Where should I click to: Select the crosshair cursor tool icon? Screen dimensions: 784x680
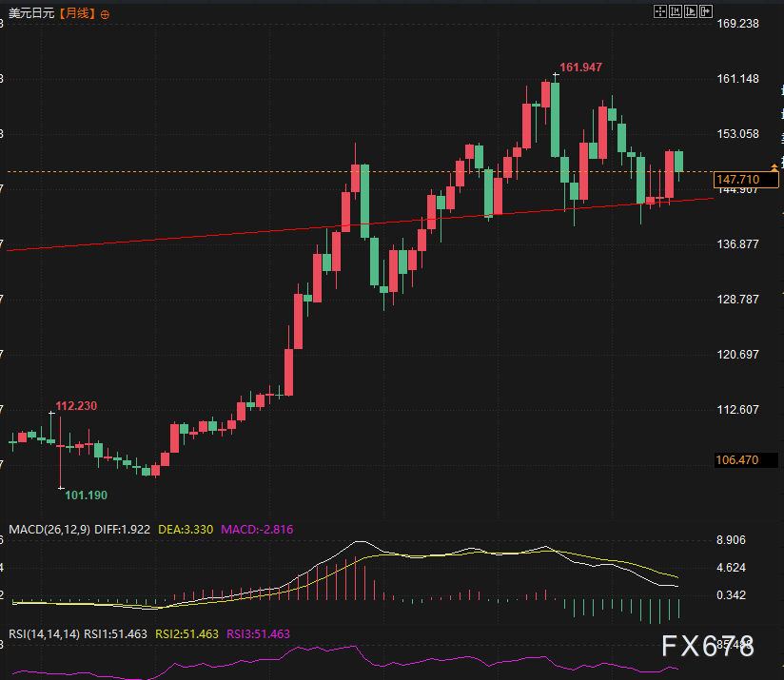(x=660, y=11)
